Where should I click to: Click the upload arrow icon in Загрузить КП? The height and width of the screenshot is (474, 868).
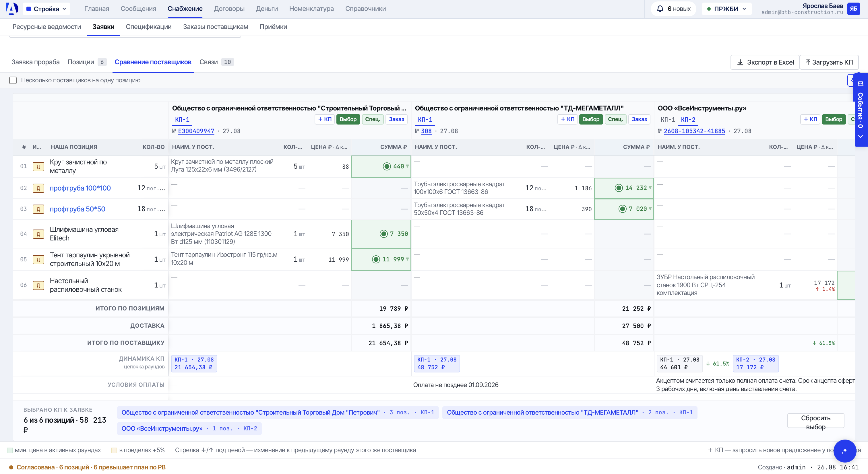coord(808,62)
